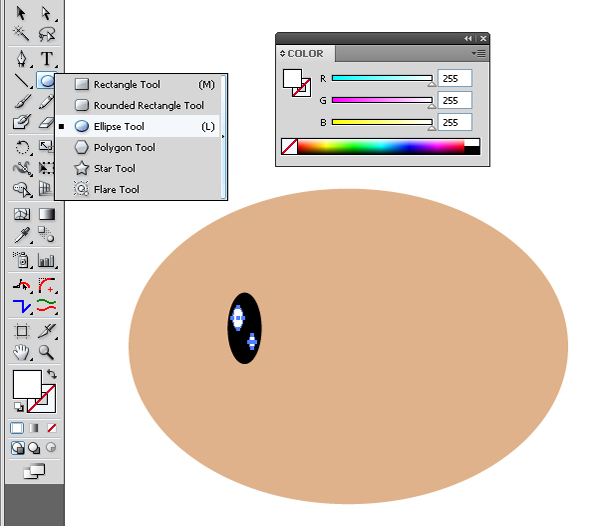The height and width of the screenshot is (526, 600).
Task: Click the B color slider track
Action: (382, 122)
